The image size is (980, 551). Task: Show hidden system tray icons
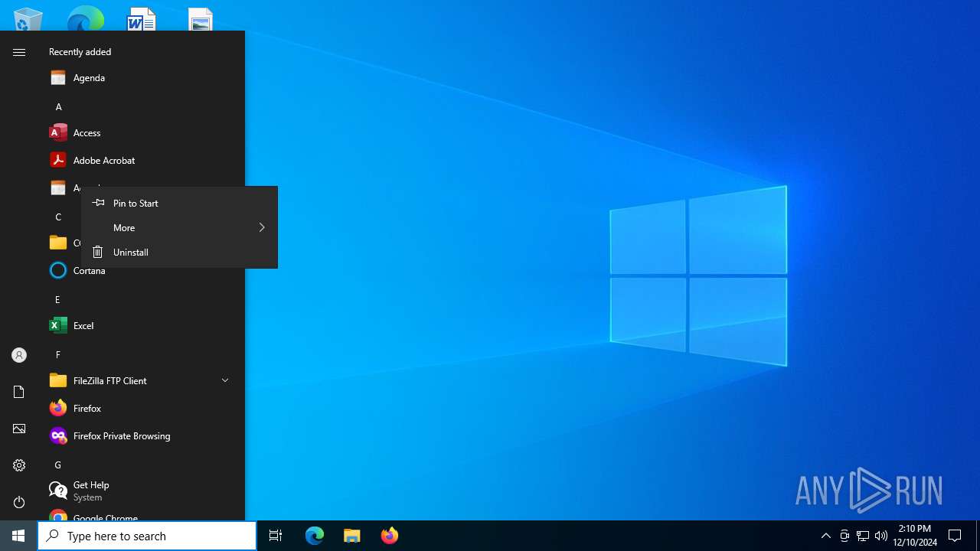coord(825,536)
